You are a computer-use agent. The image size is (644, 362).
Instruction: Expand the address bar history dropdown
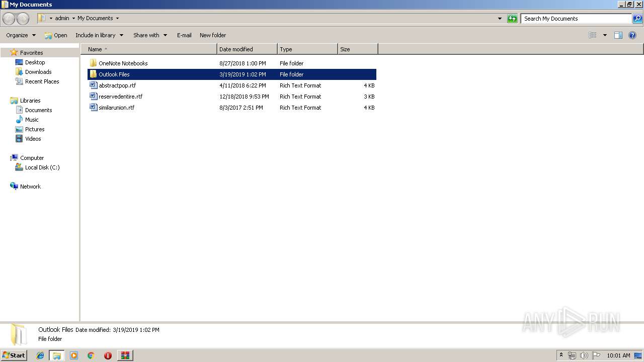pos(500,19)
